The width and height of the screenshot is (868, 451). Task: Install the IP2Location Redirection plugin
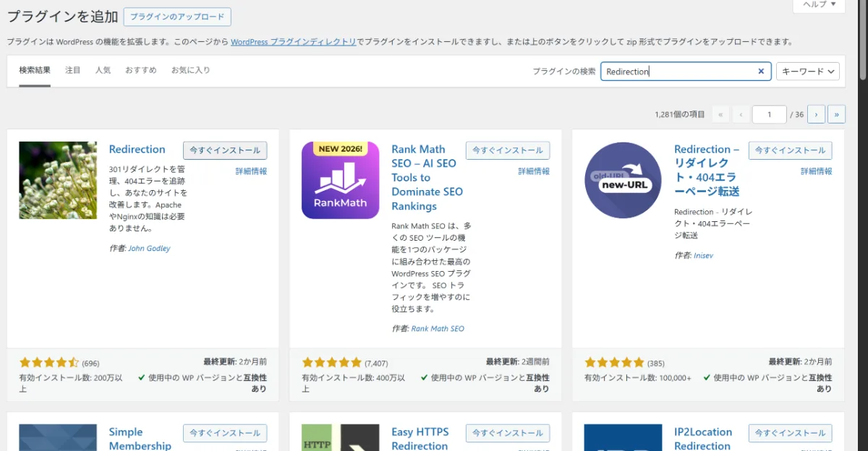pyautogui.click(x=790, y=433)
